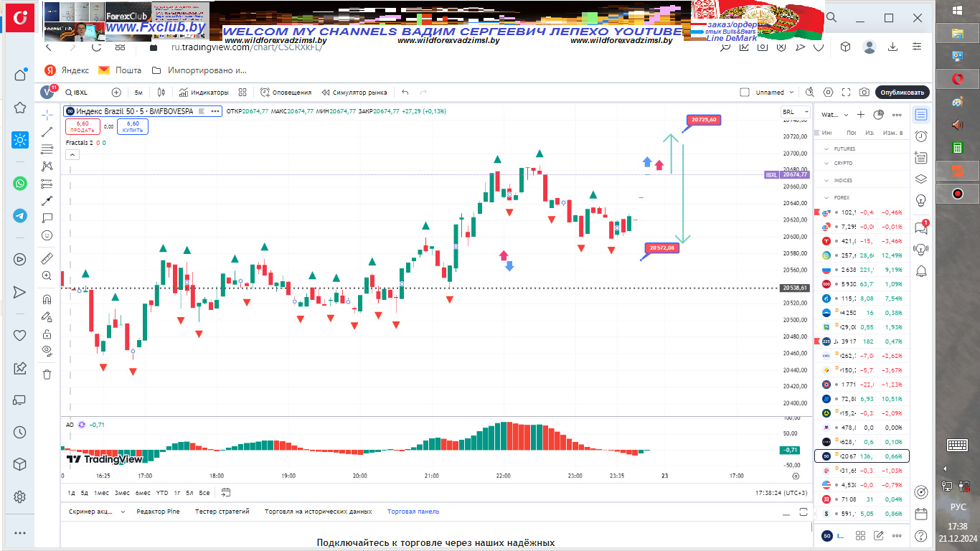This screenshot has height=551, width=980.
Task: Enter fullscreen mode for the chart
Action: (847, 93)
